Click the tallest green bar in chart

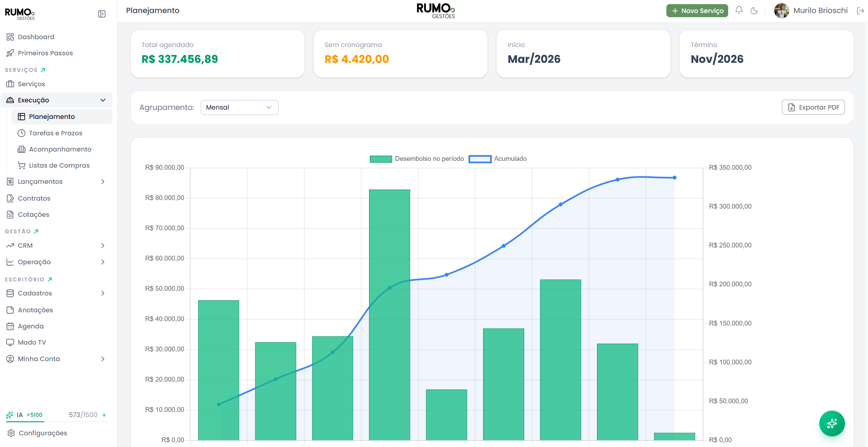[x=389, y=315]
